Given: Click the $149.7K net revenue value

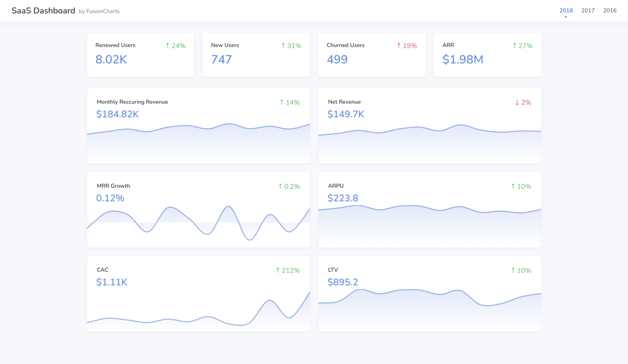Looking at the screenshot, I should (x=346, y=114).
